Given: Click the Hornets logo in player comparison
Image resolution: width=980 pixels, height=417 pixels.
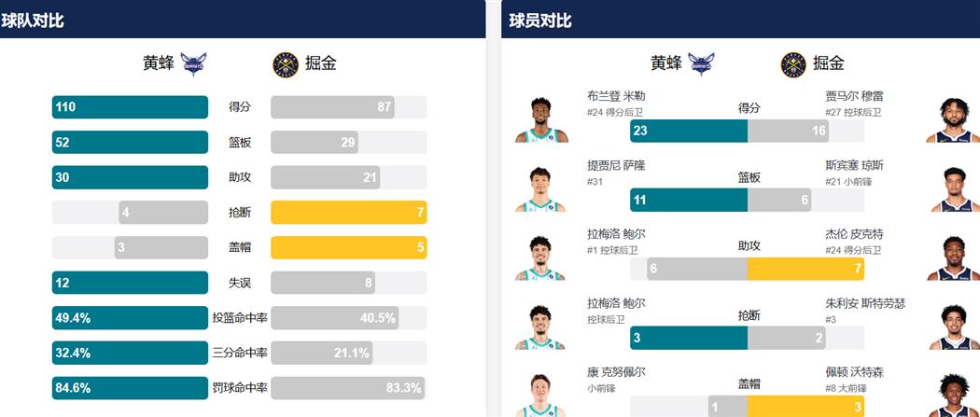Looking at the screenshot, I should click(x=702, y=63).
